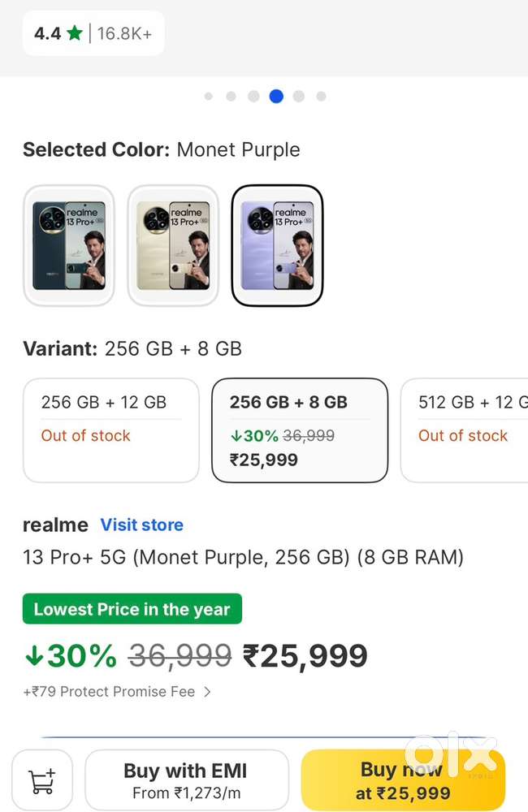This screenshot has height=812, width=528.
Task: Click the Protect Promise Fee chevron arrow
Action: [207, 692]
